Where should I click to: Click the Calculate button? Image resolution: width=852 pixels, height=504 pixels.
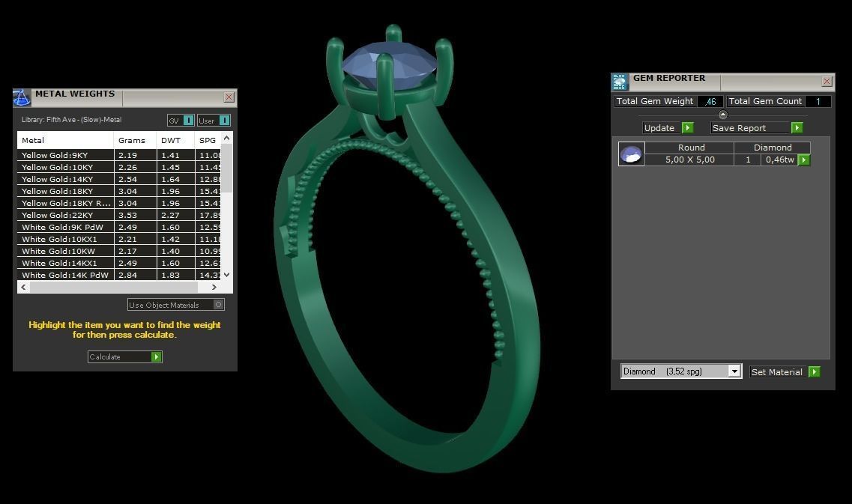(125, 356)
